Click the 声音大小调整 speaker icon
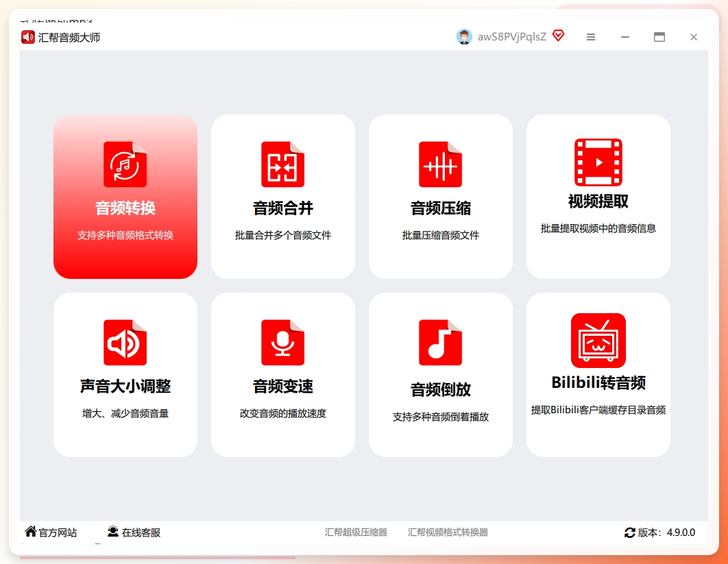The height and width of the screenshot is (564, 728). click(125, 343)
